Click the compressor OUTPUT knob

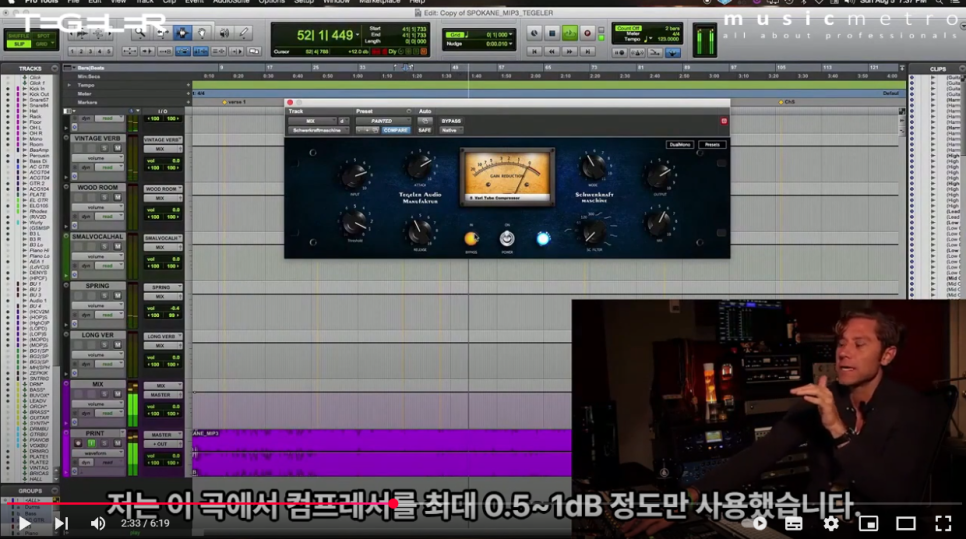659,174
